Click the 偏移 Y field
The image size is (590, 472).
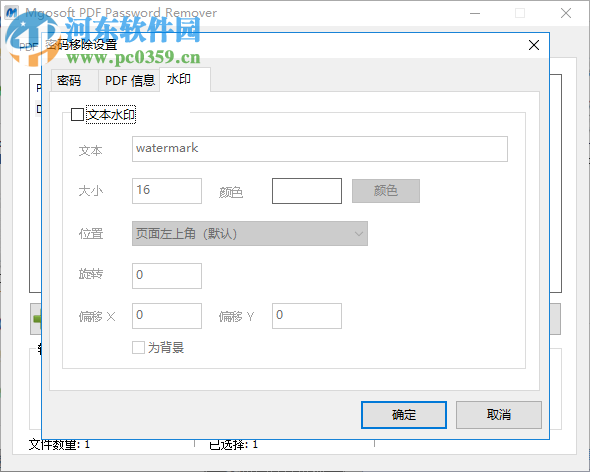pyautogui.click(x=307, y=316)
